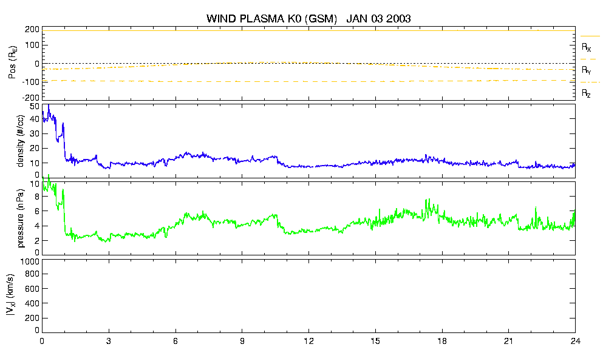Click the Ry legend label
The height and width of the screenshot is (364, 603).
tap(586, 70)
